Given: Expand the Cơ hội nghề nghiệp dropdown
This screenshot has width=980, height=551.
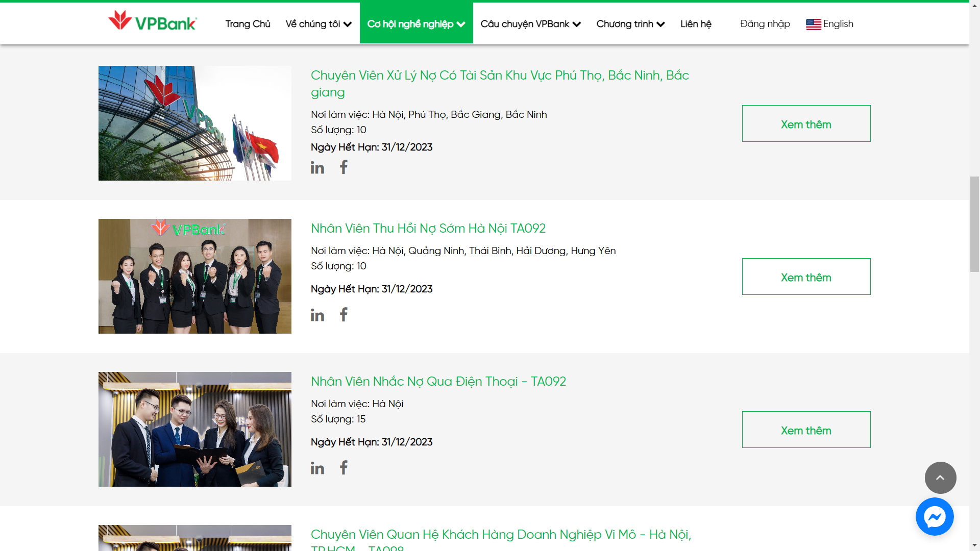Looking at the screenshot, I should pyautogui.click(x=416, y=24).
